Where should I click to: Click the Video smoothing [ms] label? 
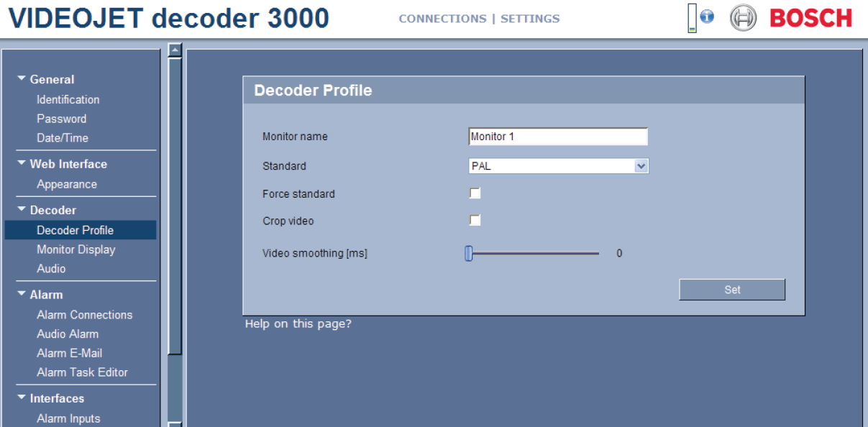[x=315, y=253]
